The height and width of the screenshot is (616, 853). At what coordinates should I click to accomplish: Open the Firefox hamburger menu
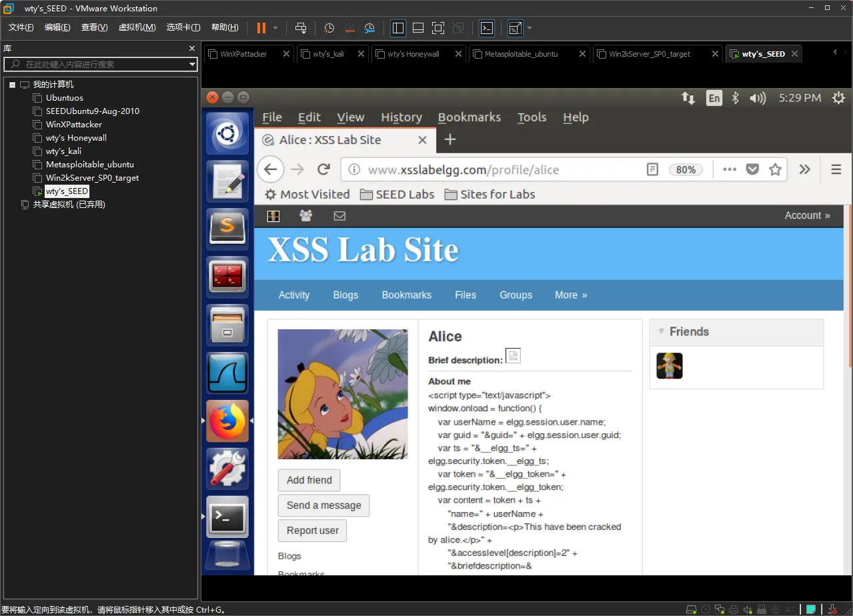point(836,169)
